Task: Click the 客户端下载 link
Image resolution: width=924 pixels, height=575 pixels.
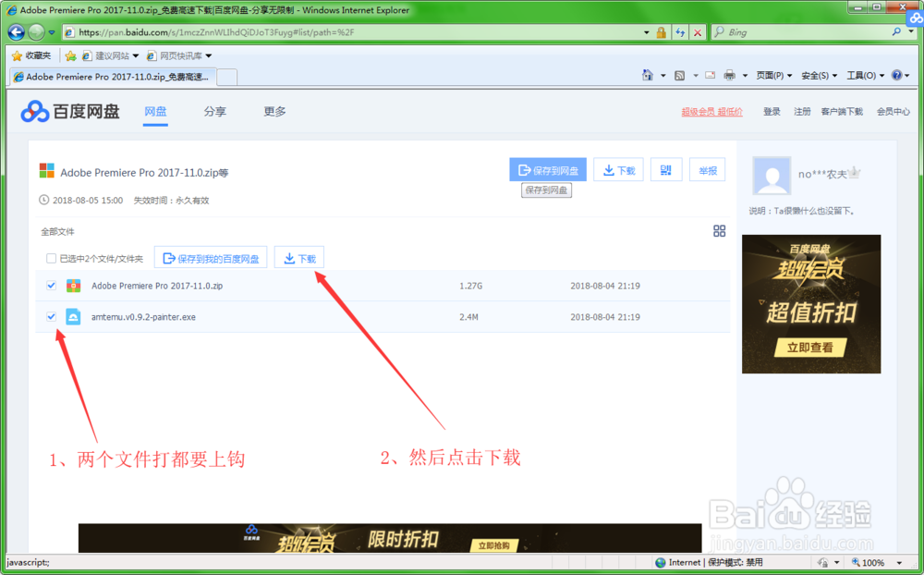Action: coord(842,112)
